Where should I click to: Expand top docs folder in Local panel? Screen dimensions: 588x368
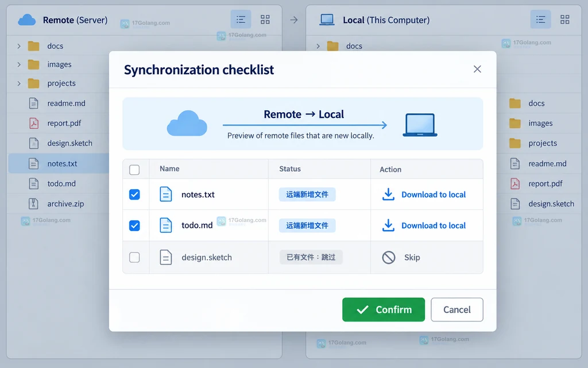(318, 46)
